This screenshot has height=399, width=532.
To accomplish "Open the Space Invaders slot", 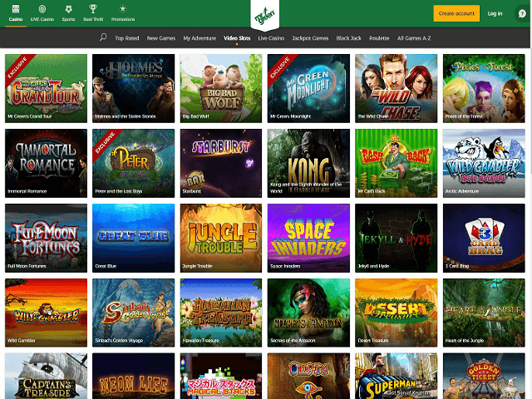I will 308,233.
